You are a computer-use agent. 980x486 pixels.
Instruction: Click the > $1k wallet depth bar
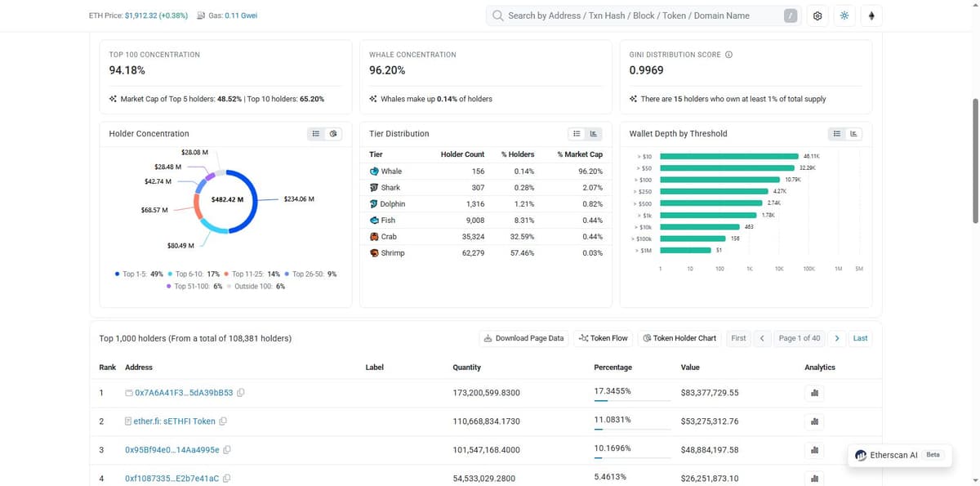point(708,215)
